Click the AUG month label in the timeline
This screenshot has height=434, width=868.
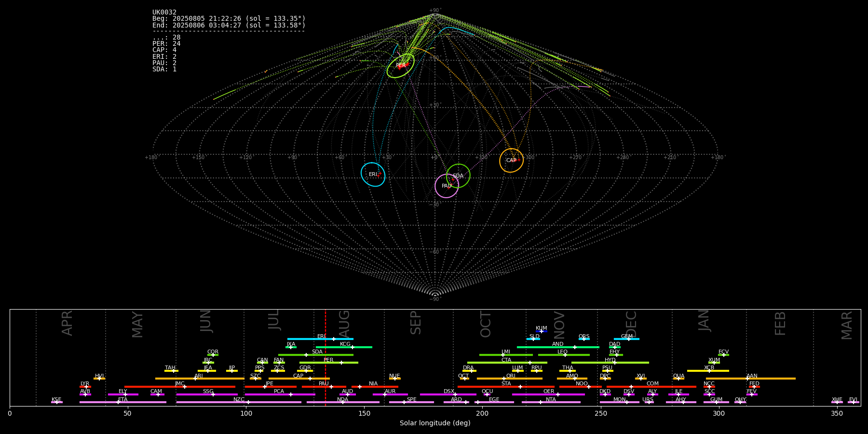[344, 323]
